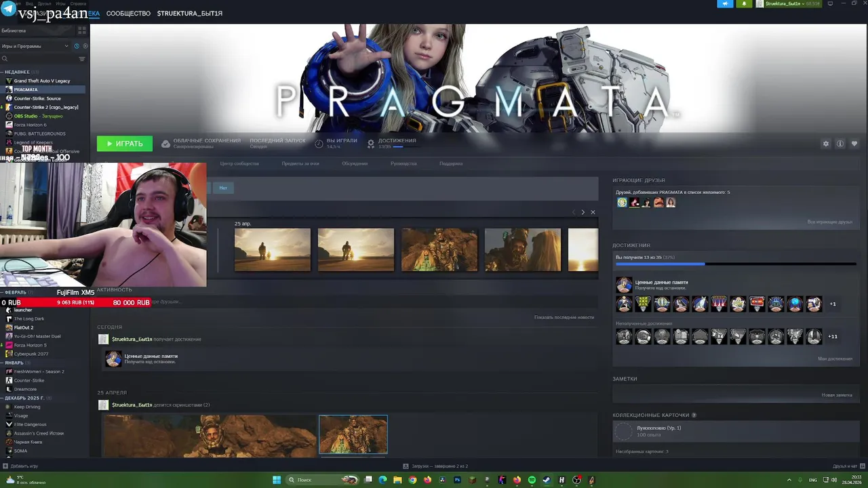Viewport: 868px width, 488px height.
Task: Open collectible cards help question icon
Action: 694,415
